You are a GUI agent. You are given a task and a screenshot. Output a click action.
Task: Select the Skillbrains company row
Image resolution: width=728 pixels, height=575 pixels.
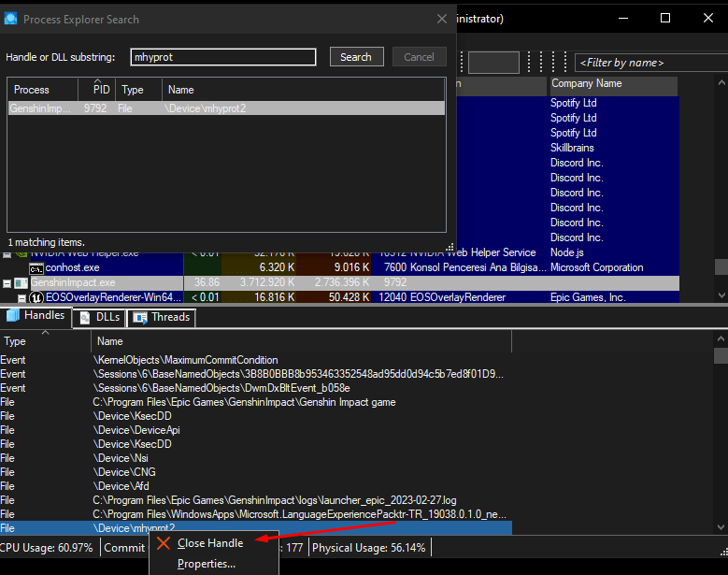(572, 148)
